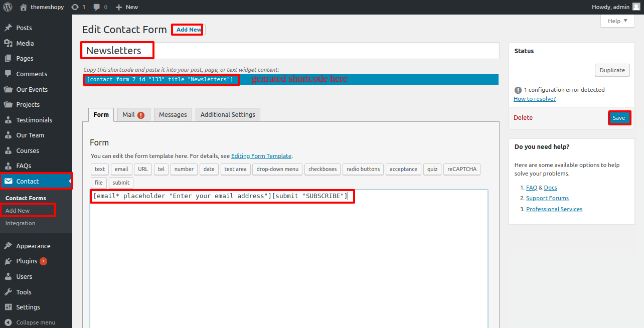Viewport: 644px width, 328px height.
Task: Click the Tools wrench icon
Action: coord(8,292)
